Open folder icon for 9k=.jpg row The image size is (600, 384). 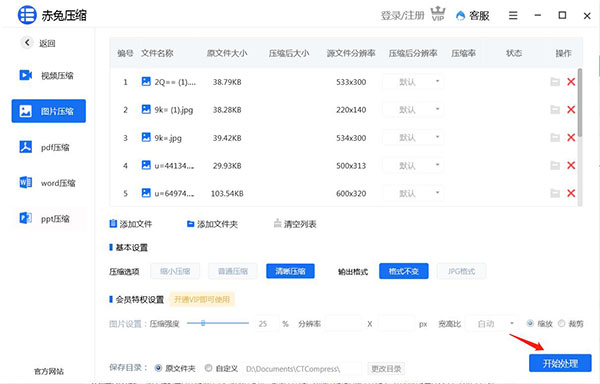click(x=555, y=137)
